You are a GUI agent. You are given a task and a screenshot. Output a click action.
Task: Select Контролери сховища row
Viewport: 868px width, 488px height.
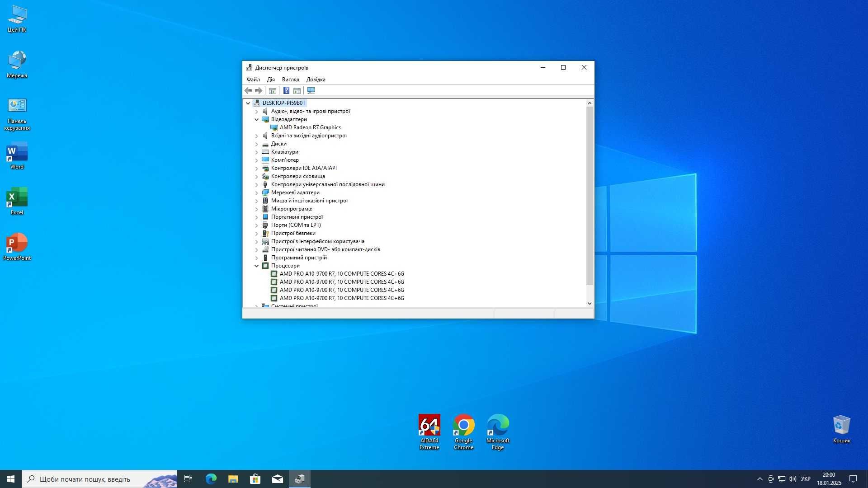[298, 176]
